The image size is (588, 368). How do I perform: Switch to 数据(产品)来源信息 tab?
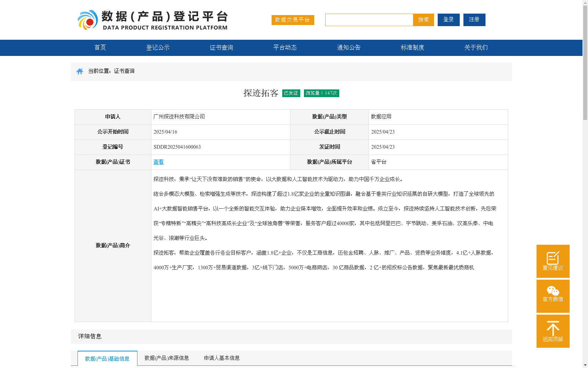[167, 358]
